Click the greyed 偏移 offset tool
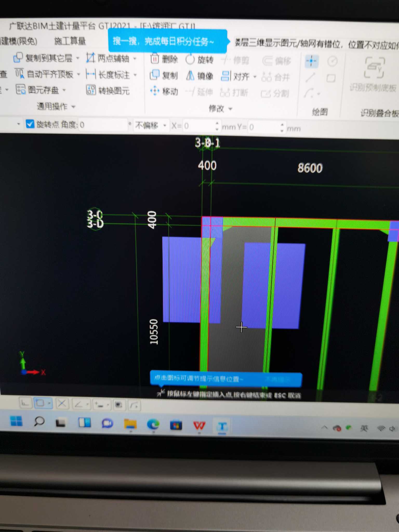The width and height of the screenshot is (399, 532). point(276,61)
